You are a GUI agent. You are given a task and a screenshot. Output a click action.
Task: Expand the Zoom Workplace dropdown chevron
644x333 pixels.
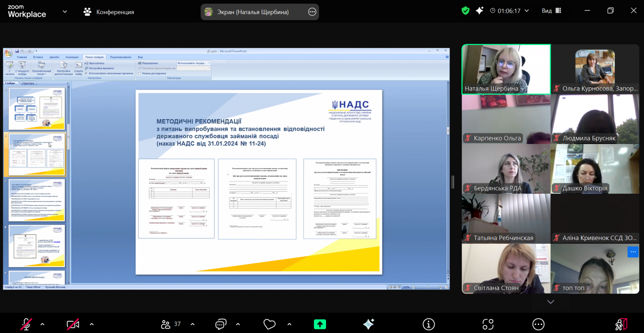[x=65, y=12]
